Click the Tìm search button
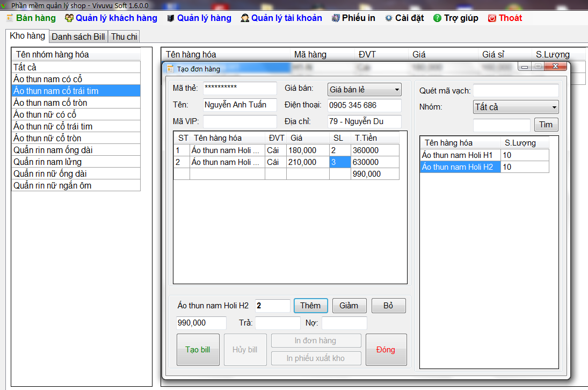Screen dimensions: 588x390 [x=546, y=125]
